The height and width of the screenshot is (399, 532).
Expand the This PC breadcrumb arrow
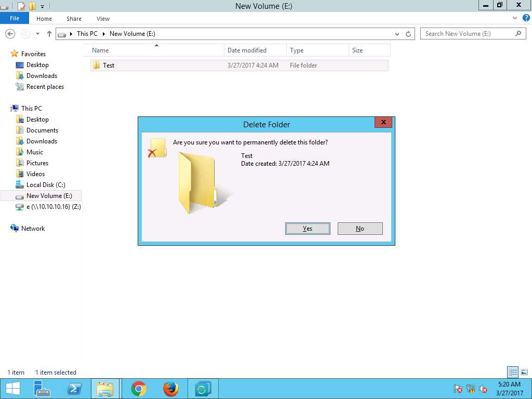(103, 34)
